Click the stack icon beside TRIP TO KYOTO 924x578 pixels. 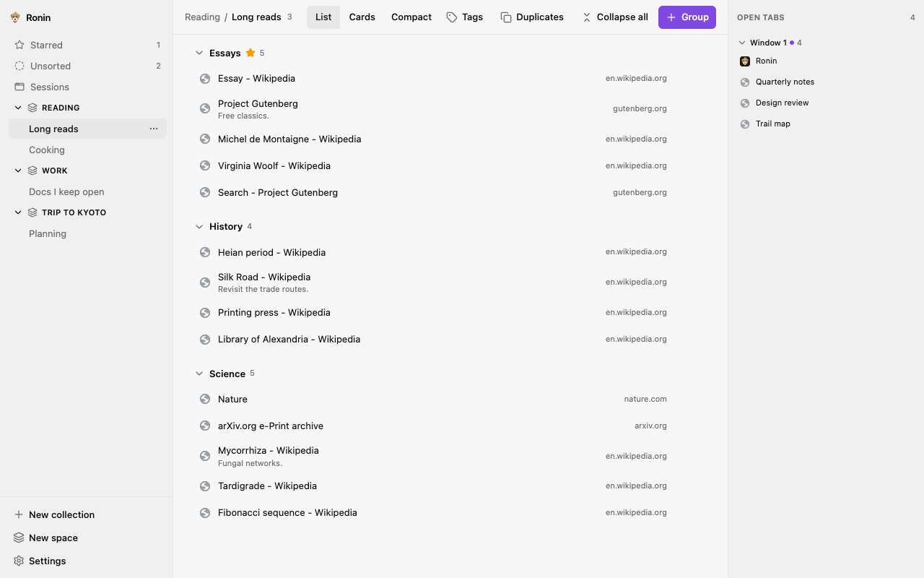[32, 212]
